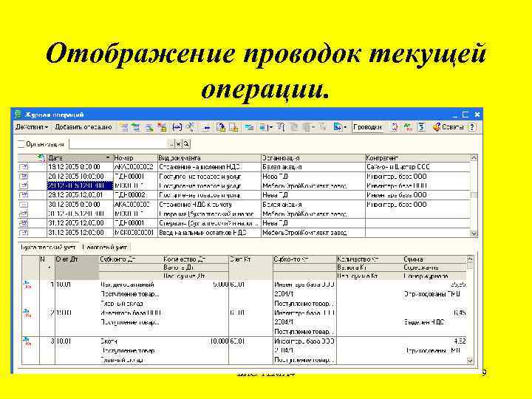Select 'Белая акация' in 19.12.2005 row
Screen dimensions: 532x399
tap(313, 167)
